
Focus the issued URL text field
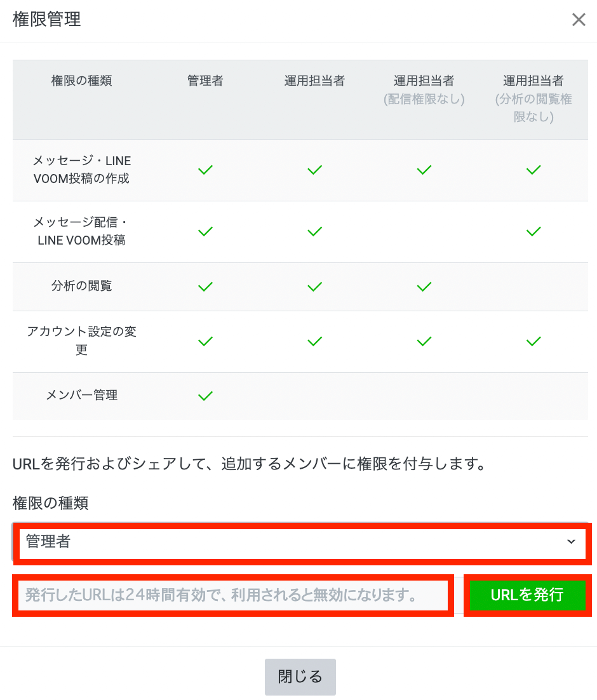232,595
